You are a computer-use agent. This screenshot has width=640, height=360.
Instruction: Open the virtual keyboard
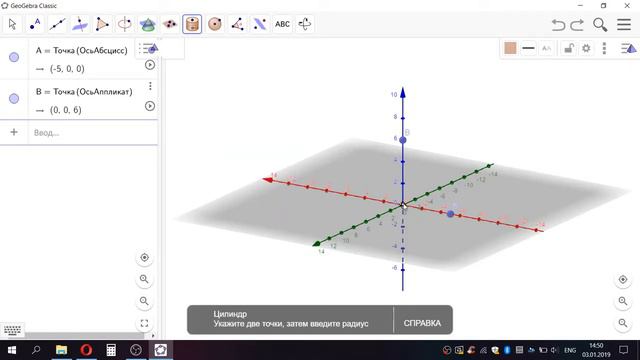[x=12, y=330]
